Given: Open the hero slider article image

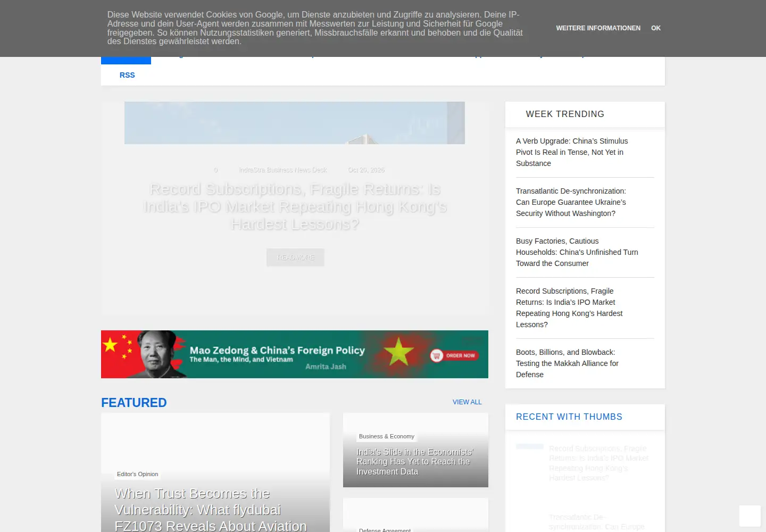Looking at the screenshot, I should pyautogui.click(x=295, y=123).
